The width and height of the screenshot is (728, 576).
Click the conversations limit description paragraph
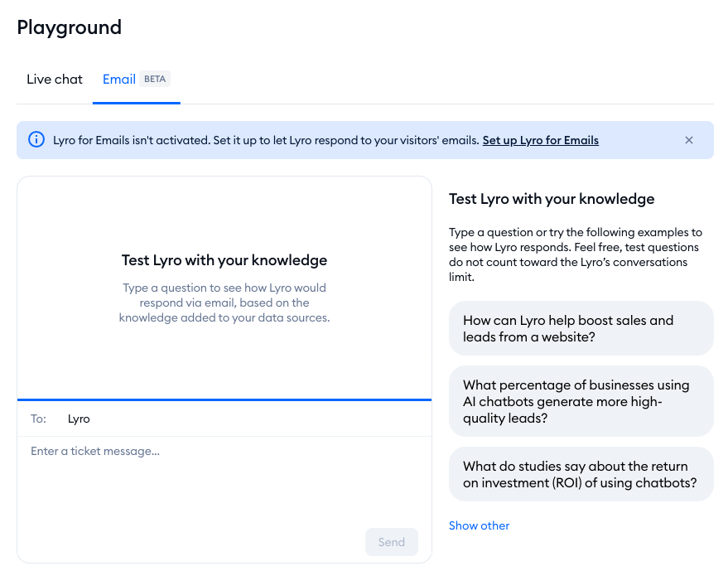pos(575,254)
